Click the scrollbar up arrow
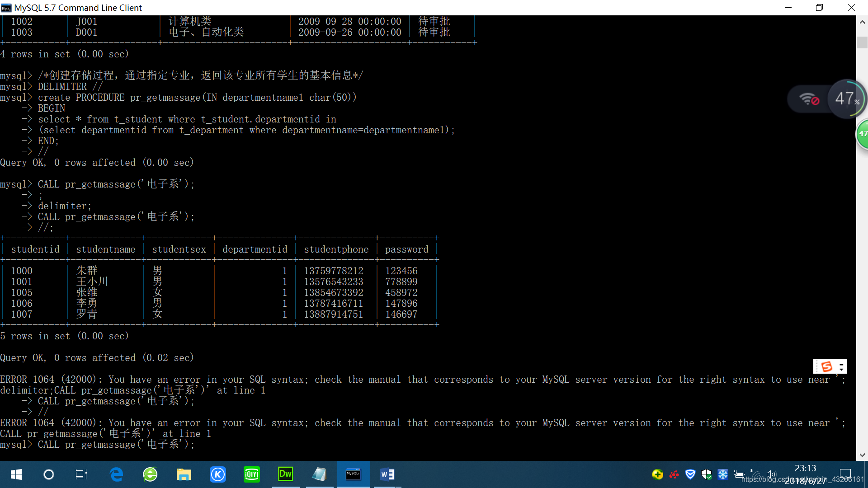Viewport: 868px width, 488px height. coord(862,21)
